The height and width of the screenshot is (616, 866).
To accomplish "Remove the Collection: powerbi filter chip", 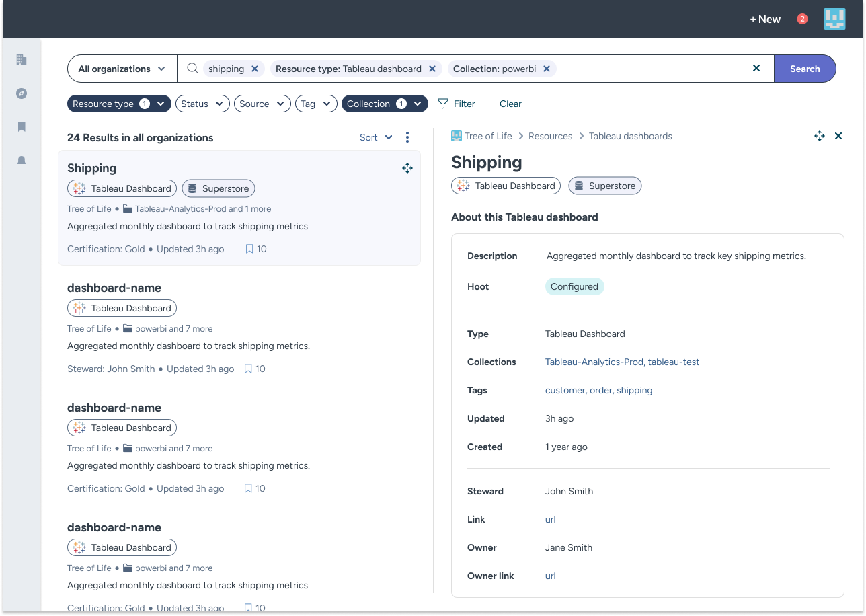I will pyautogui.click(x=547, y=68).
